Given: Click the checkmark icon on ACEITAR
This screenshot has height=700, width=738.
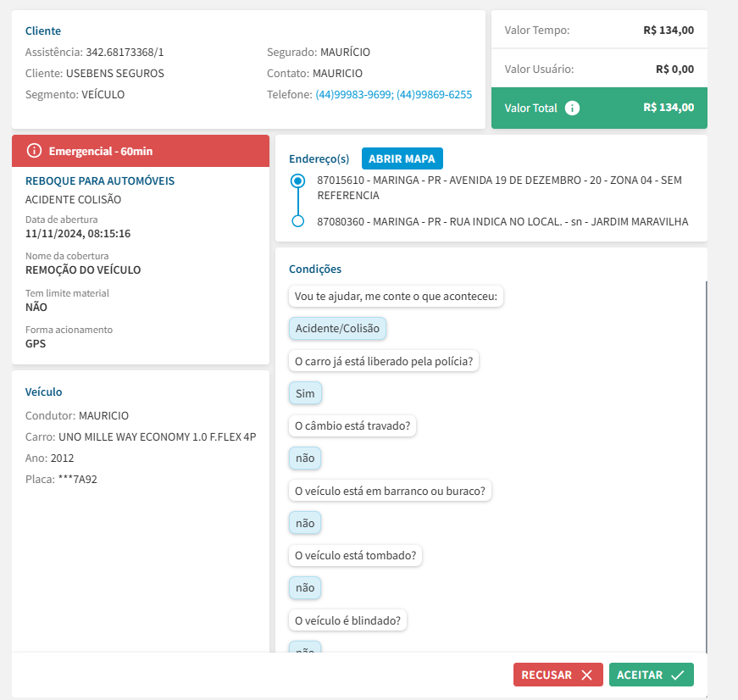Looking at the screenshot, I should click(x=677, y=675).
